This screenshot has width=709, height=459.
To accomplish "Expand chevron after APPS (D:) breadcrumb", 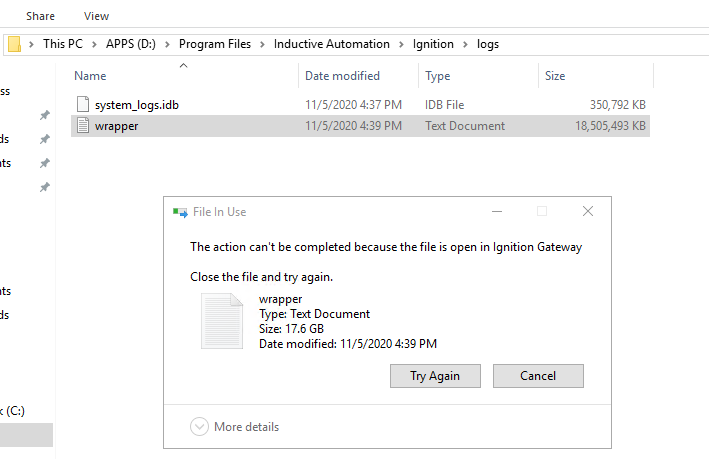I will click(x=167, y=44).
